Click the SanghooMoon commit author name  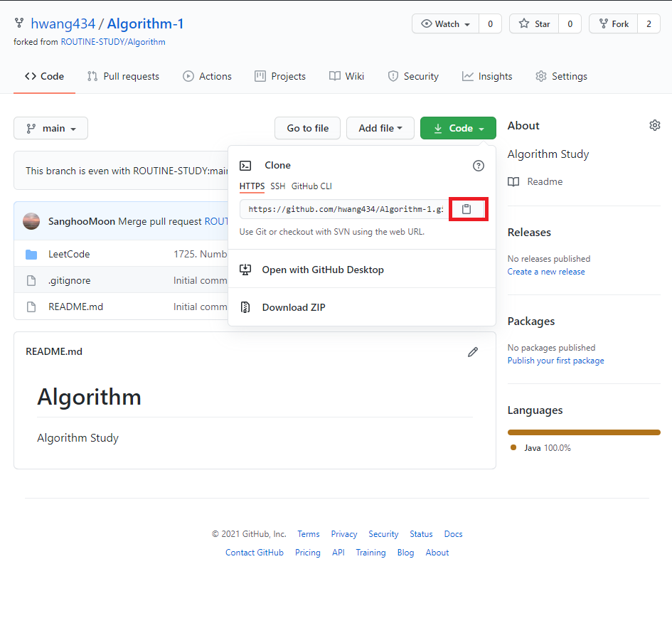tap(82, 221)
